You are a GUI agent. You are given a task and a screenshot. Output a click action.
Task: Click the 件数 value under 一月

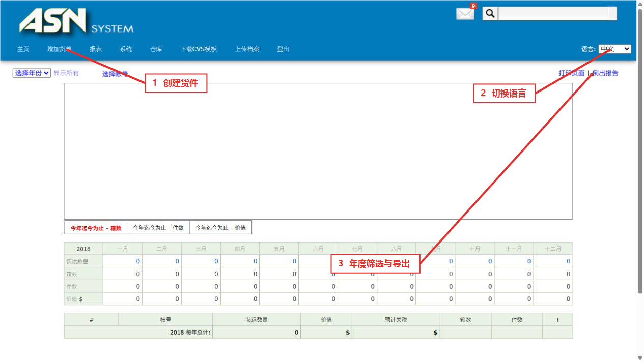[138, 286]
